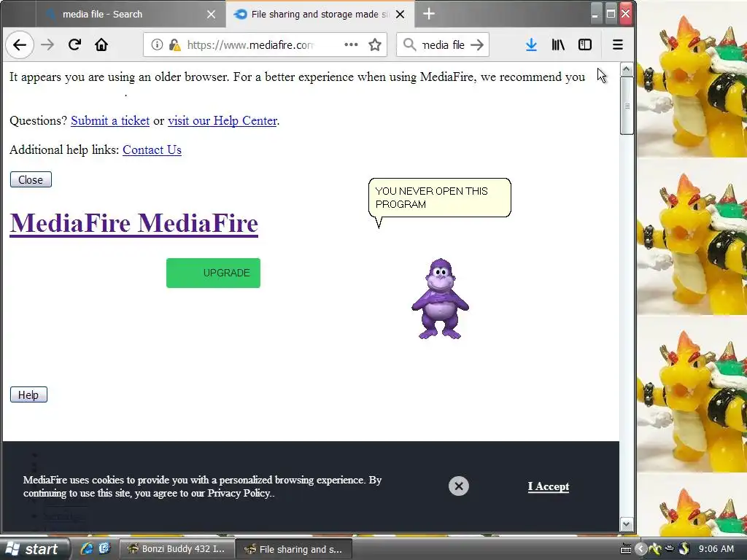
Task: Go back with the browser back arrow
Action: (20, 44)
